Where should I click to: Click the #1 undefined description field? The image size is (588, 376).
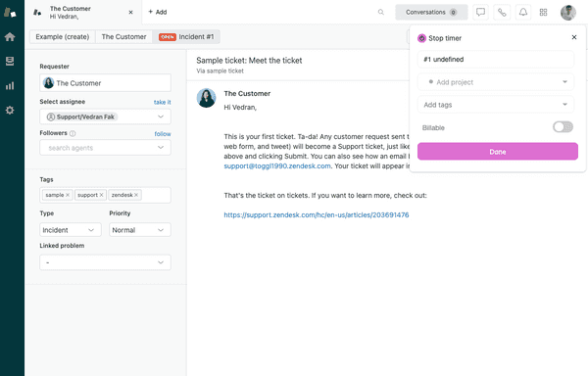coord(496,59)
